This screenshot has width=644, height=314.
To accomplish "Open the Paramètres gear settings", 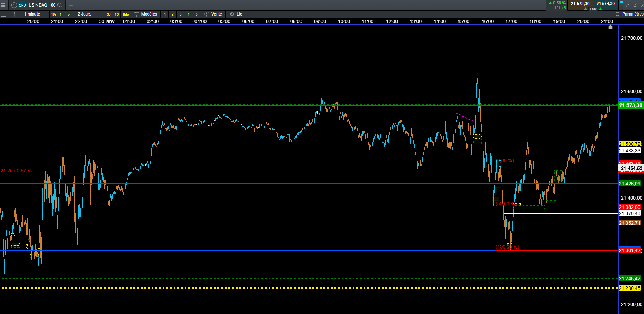I will pyautogui.click(x=629, y=14).
